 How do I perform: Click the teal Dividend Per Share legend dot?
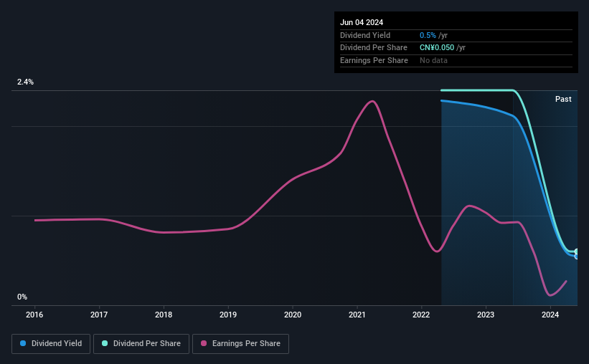105,343
